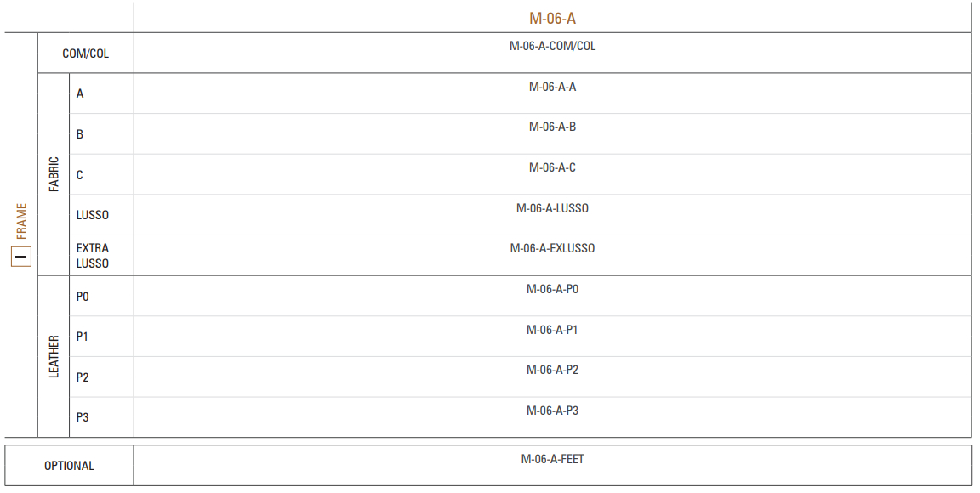Click the COM/COL row label
Screen dimensions: 980x493
point(86,54)
